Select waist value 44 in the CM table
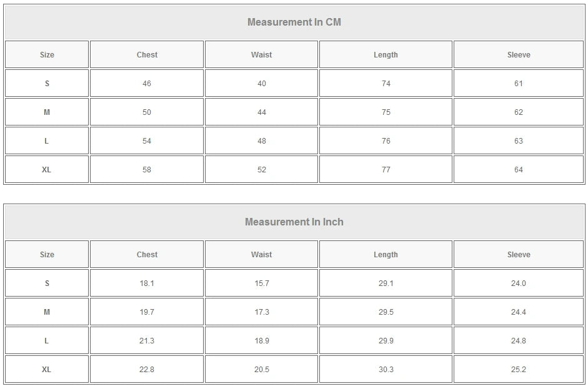 pos(261,112)
